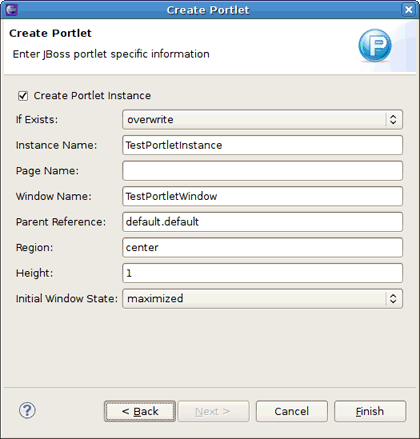The width and height of the screenshot is (420, 439).
Task: Click the 'Enter JBoss portlet specific information' text
Action: [111, 54]
